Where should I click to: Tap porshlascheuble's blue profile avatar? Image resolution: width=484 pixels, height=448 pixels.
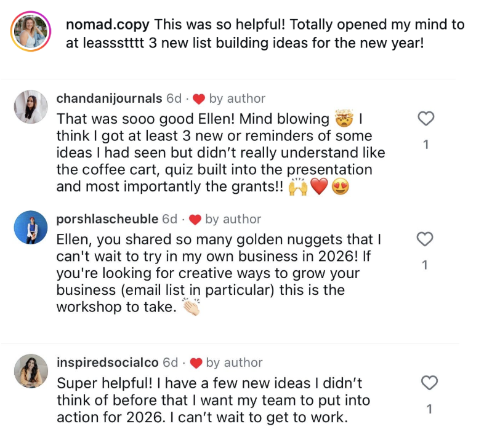click(31, 228)
